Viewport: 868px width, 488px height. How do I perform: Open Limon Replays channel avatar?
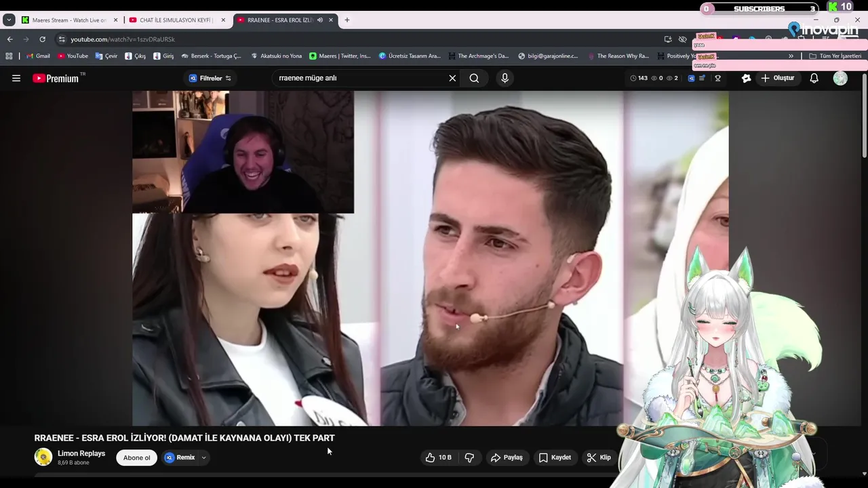pyautogui.click(x=43, y=457)
